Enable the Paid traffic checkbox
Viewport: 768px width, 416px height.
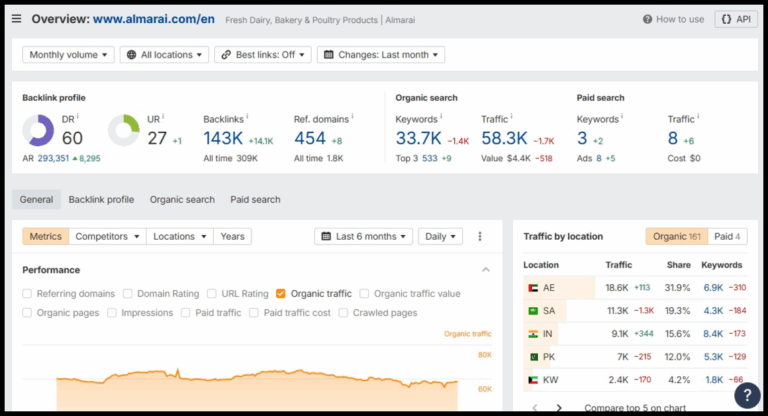point(185,313)
